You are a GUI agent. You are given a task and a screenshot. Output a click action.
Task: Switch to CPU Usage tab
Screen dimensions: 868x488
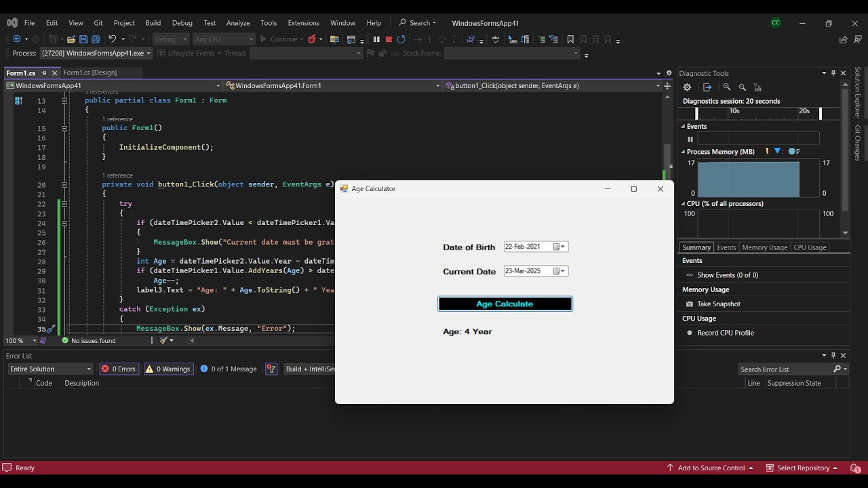[810, 247]
